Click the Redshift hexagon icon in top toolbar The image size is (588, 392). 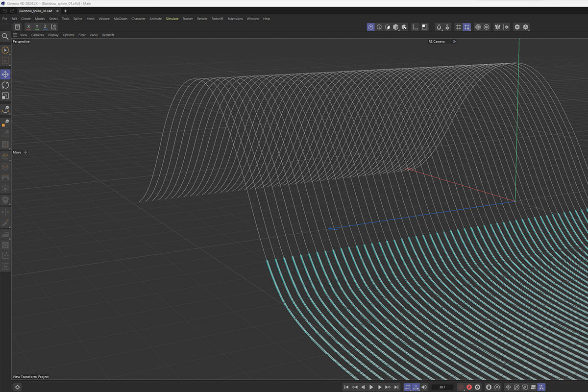(x=517, y=27)
